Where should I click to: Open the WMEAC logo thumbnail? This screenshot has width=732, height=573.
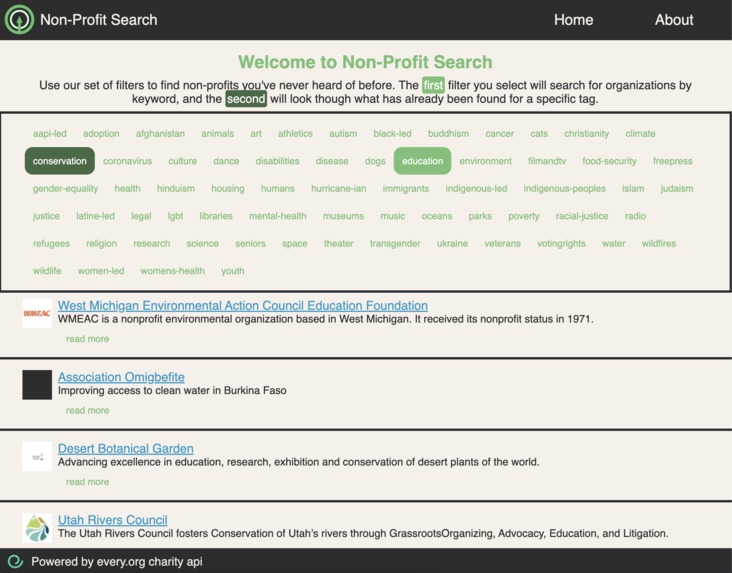point(37,313)
